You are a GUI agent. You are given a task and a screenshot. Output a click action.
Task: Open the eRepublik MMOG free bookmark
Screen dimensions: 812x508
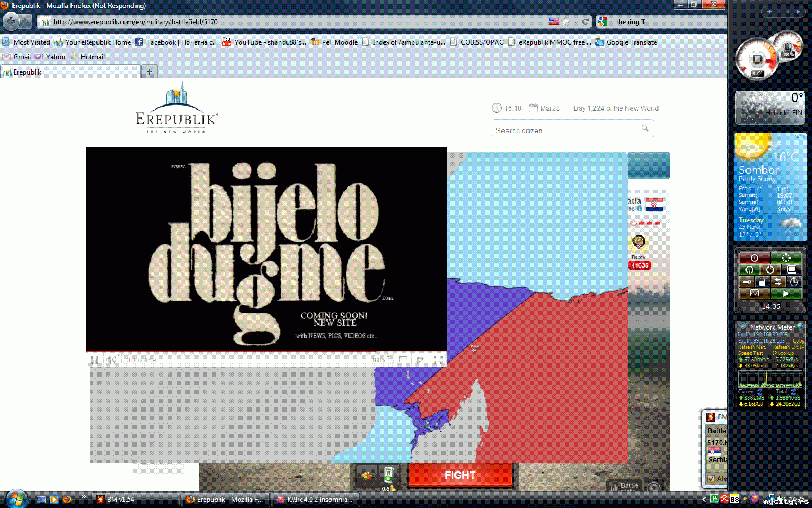[x=550, y=42]
